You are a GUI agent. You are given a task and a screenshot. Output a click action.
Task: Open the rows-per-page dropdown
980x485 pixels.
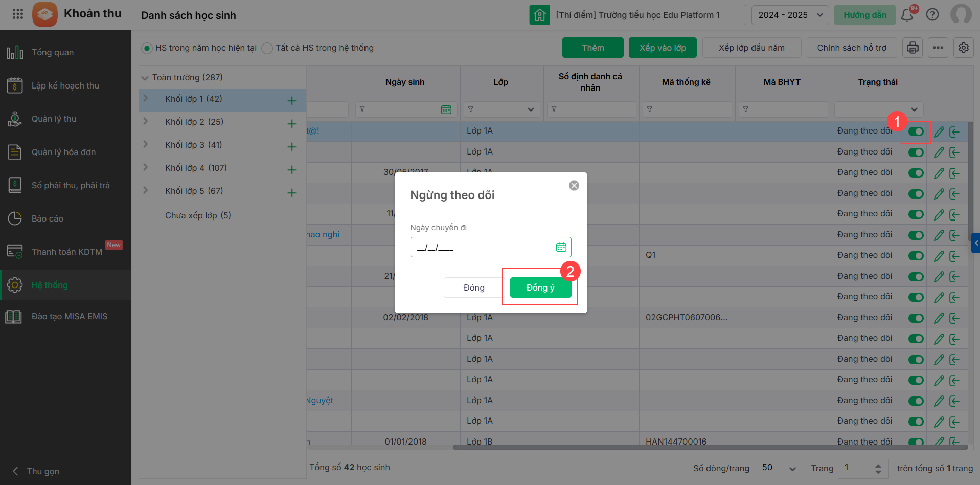(x=779, y=468)
